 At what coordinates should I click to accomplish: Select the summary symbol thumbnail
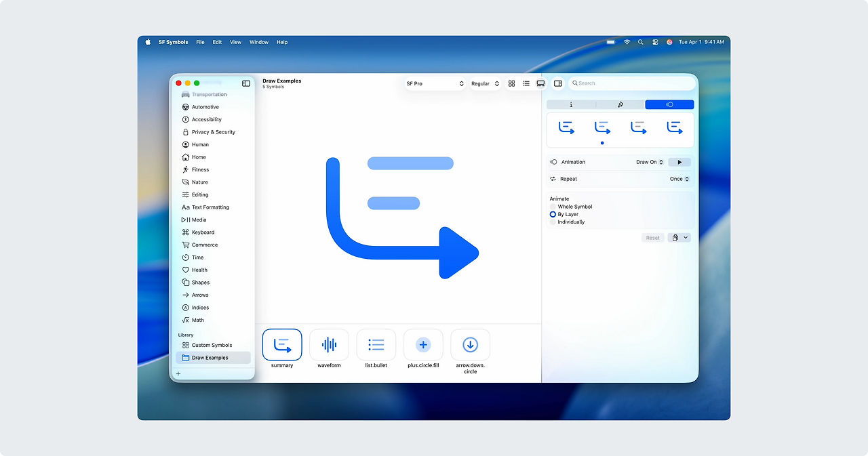(x=282, y=345)
